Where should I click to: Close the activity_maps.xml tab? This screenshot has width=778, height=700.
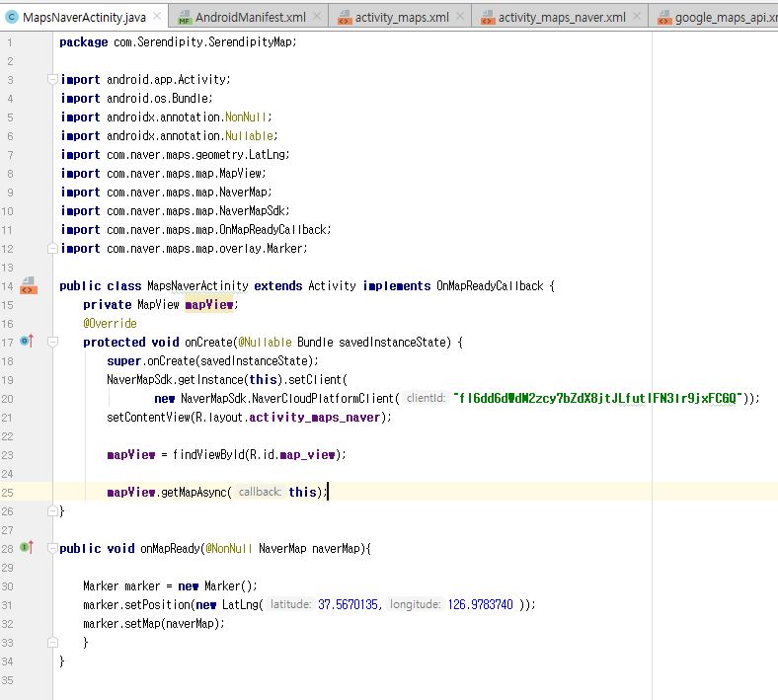(459, 18)
